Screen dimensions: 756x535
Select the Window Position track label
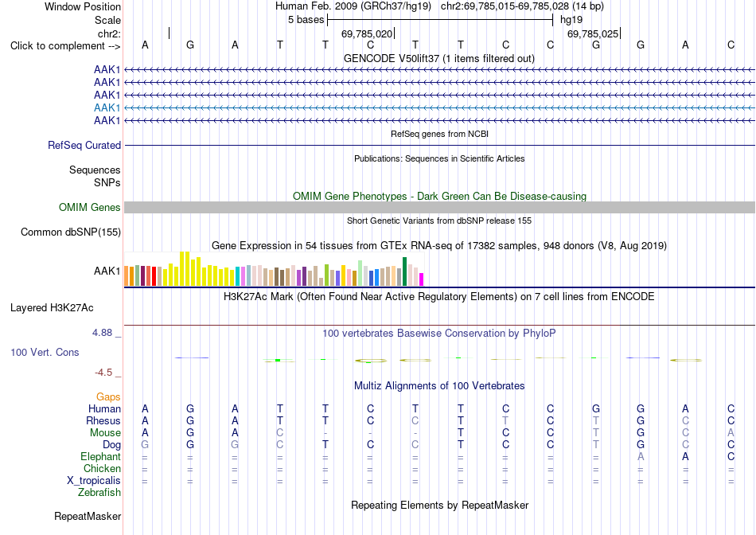point(83,6)
